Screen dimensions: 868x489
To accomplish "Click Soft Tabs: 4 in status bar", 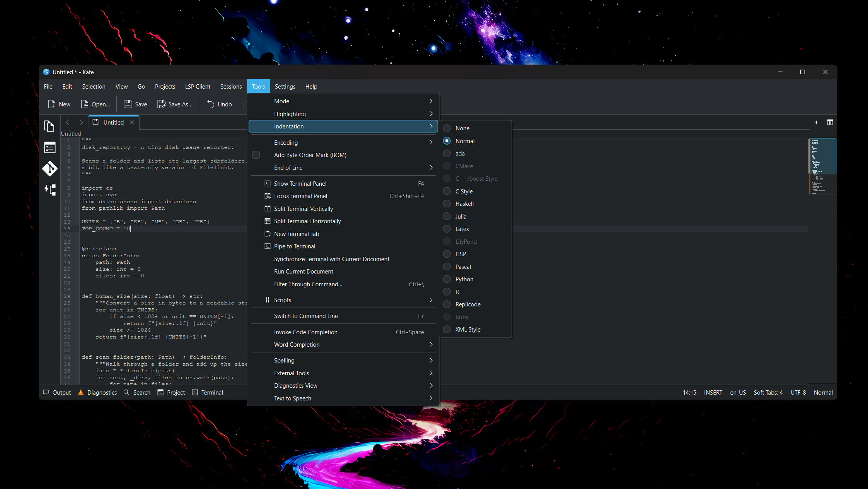I will (768, 392).
